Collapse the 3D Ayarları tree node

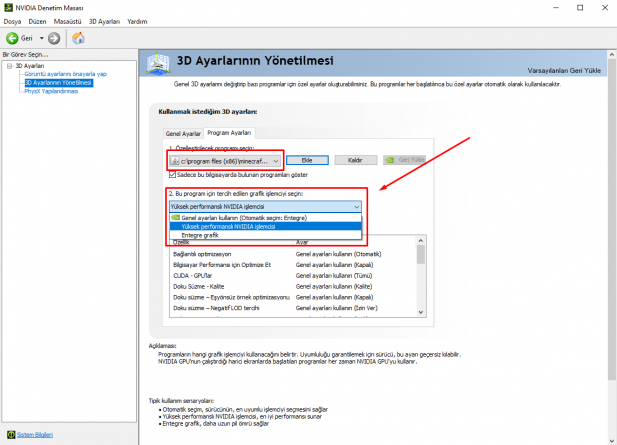point(9,66)
